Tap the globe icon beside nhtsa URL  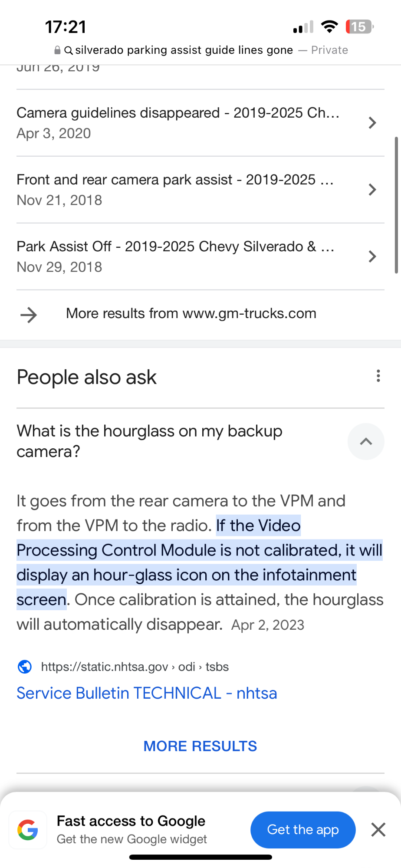pyautogui.click(x=25, y=667)
